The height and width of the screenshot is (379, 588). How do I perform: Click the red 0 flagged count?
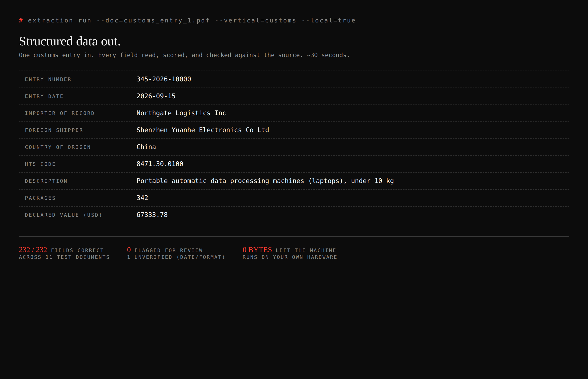(129, 250)
